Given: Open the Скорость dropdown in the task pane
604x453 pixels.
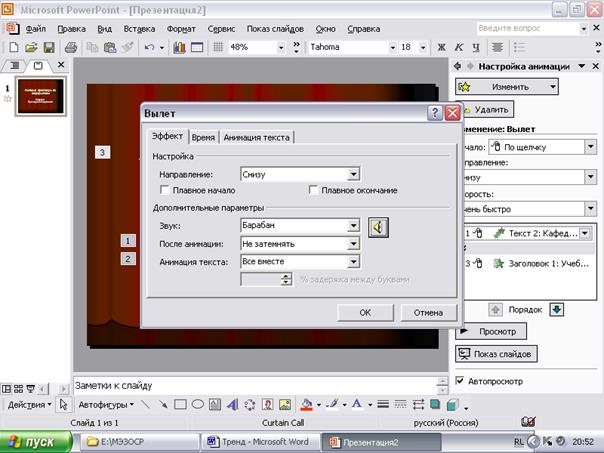Looking at the screenshot, I should pyautogui.click(x=590, y=209).
